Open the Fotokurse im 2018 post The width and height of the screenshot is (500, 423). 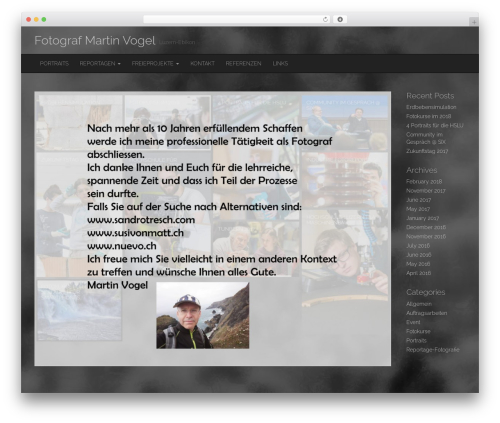pyautogui.click(x=428, y=116)
